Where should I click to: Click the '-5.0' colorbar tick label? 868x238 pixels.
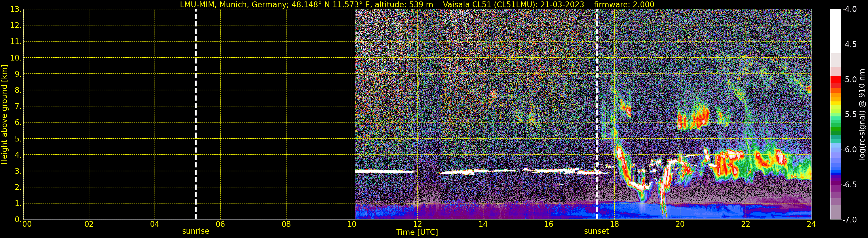point(849,79)
